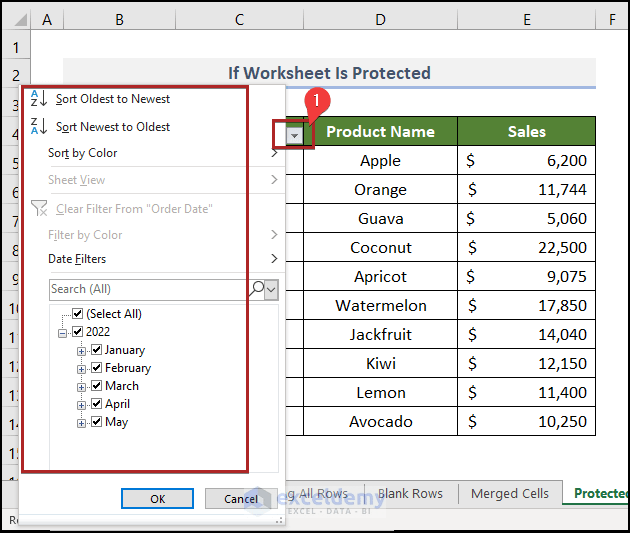Click the OK button
630x533 pixels.
(158, 498)
